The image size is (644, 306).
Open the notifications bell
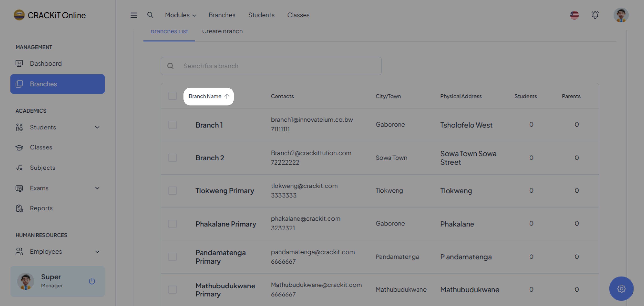[595, 15]
